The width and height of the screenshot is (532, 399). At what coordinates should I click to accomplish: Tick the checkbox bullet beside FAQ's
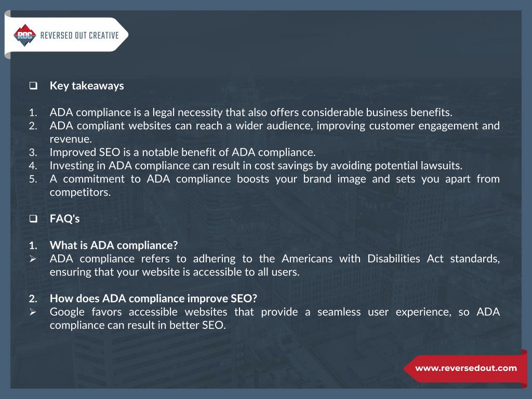33,219
